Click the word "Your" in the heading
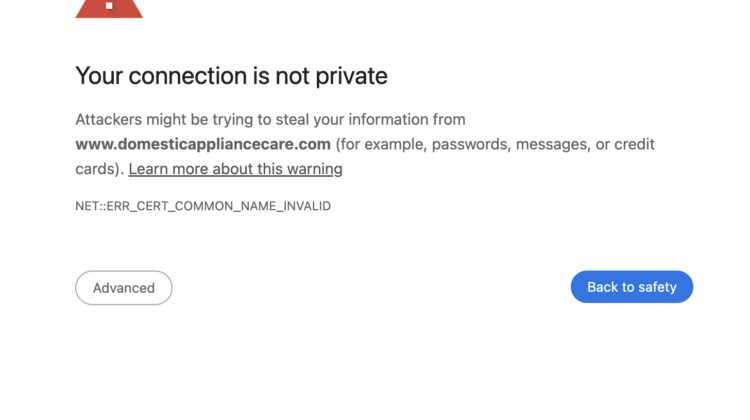Screen dimensions: 750x420 tap(98, 76)
